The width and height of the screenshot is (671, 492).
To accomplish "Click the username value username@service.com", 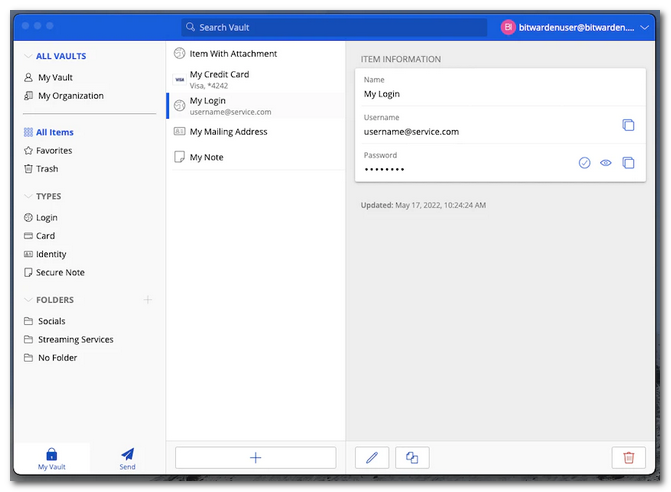I will click(x=411, y=132).
